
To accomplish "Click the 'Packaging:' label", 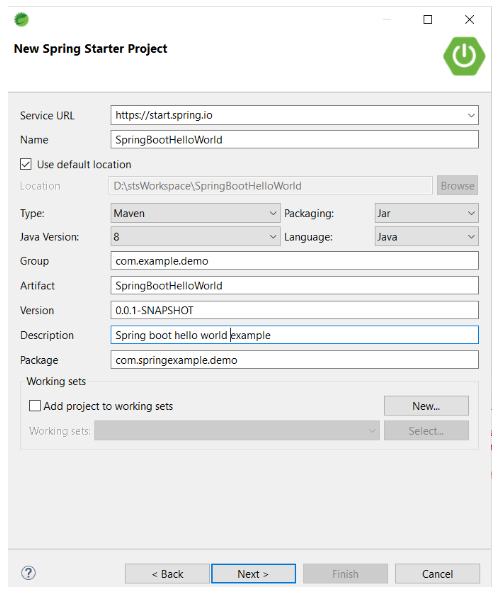I will (x=309, y=214).
